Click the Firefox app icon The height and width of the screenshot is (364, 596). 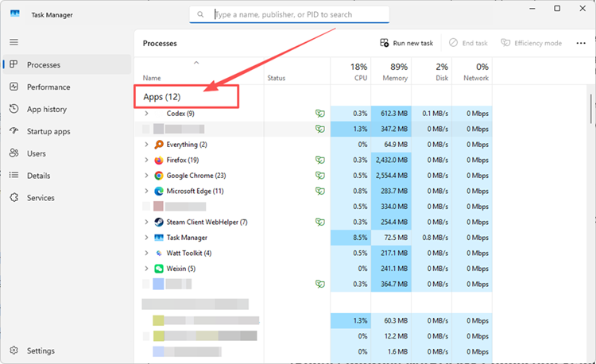click(x=159, y=160)
